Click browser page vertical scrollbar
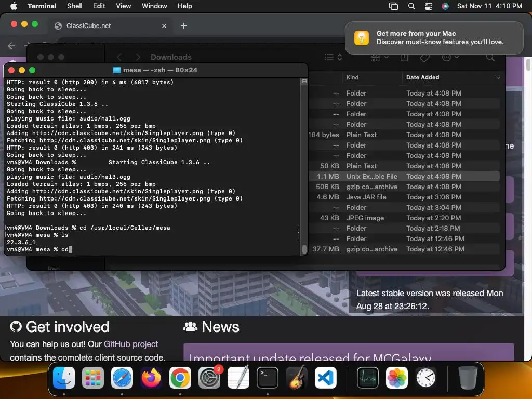The width and height of the screenshot is (532, 399). [x=528, y=64]
